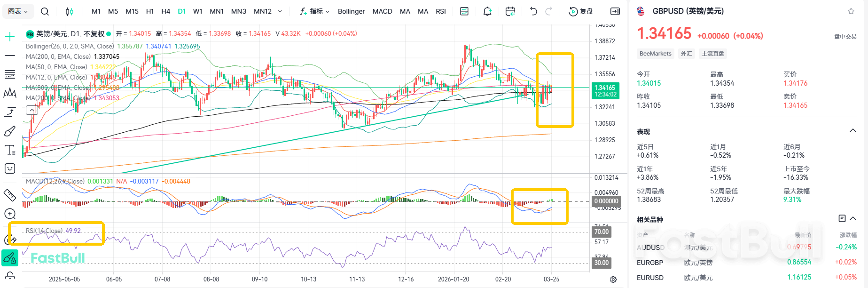The width and height of the screenshot is (868, 288).
Task: Collapse the 表现 performance section
Action: click(x=853, y=131)
